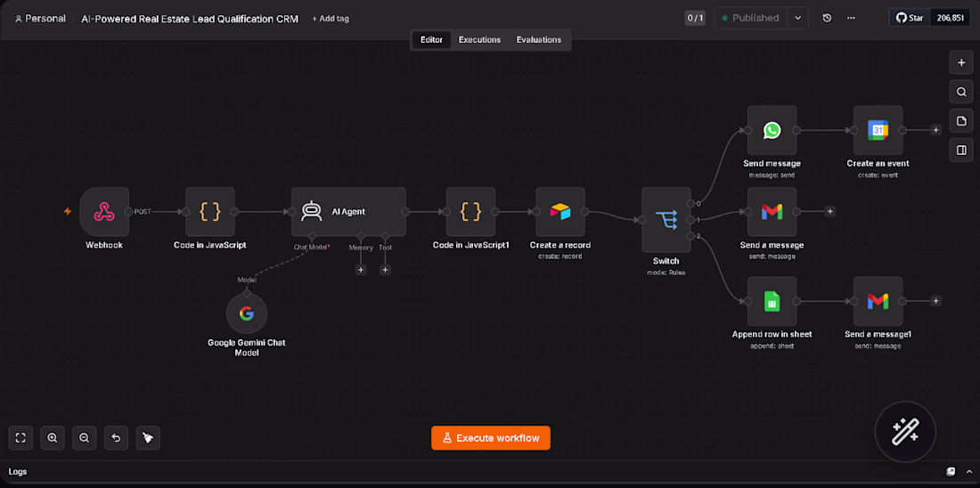Click the 0 / 1 counter badge
This screenshot has width=980, height=488.
pyautogui.click(x=695, y=18)
